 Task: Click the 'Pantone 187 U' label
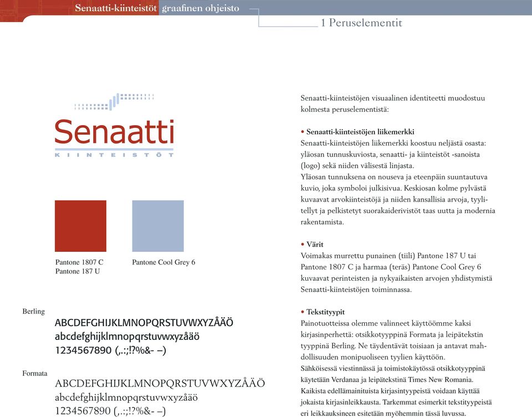pos(78,271)
